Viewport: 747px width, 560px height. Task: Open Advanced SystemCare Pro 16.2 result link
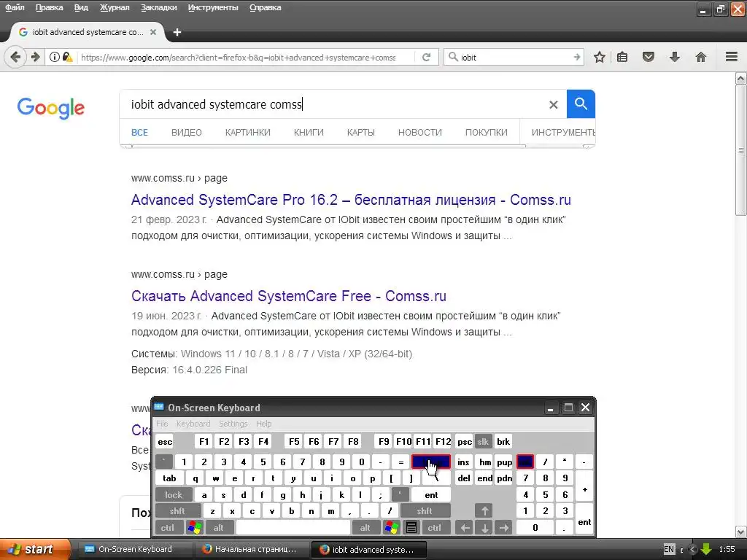[x=351, y=200]
